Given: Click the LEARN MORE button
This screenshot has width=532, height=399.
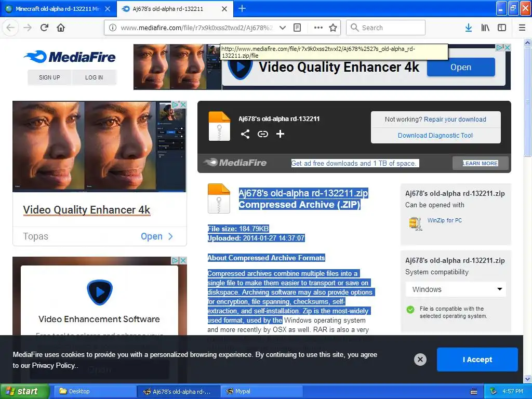Looking at the screenshot, I should click(x=481, y=163).
